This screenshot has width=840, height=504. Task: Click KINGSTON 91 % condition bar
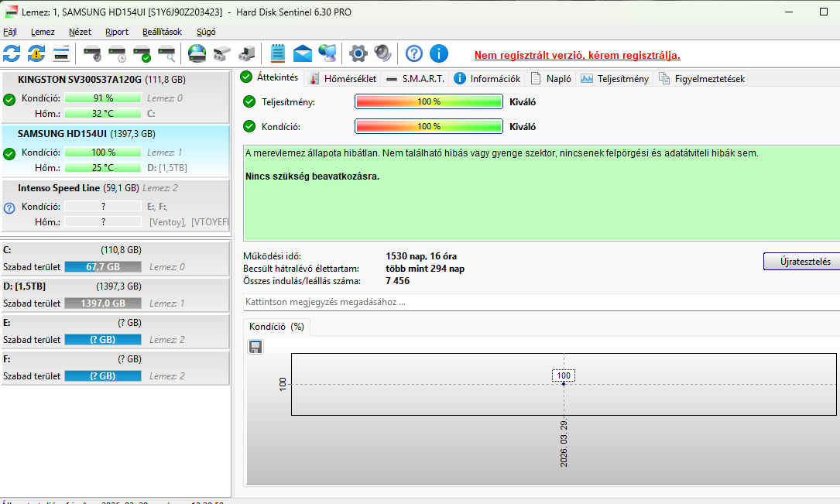tap(103, 98)
